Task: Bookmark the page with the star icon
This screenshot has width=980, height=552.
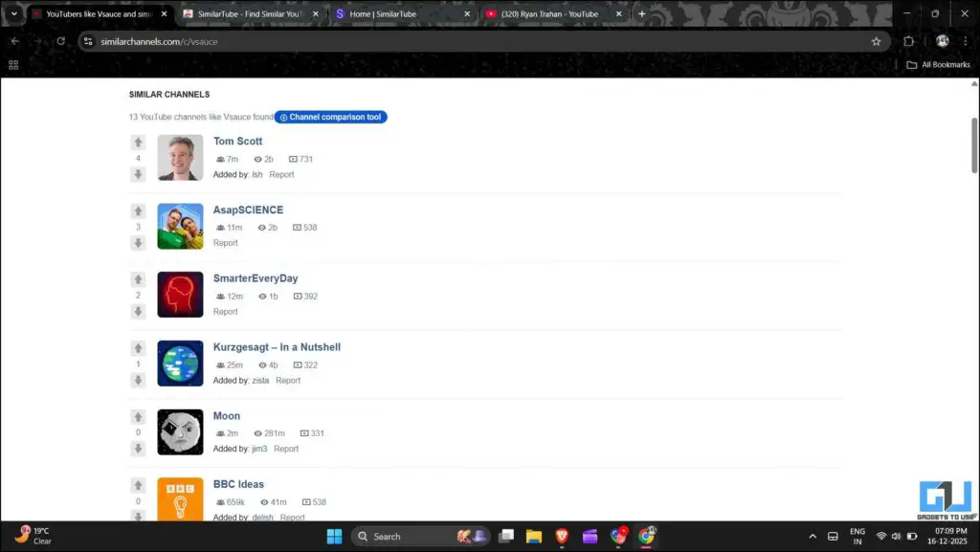Action: click(877, 41)
